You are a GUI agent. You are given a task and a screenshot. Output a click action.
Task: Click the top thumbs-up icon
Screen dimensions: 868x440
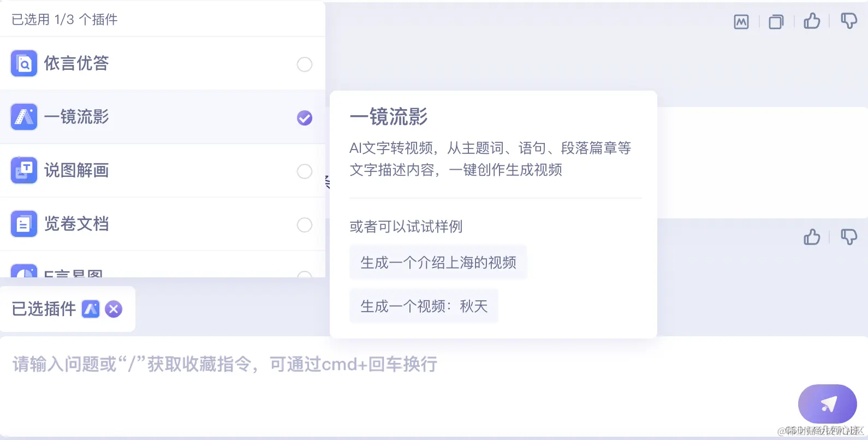pos(812,21)
